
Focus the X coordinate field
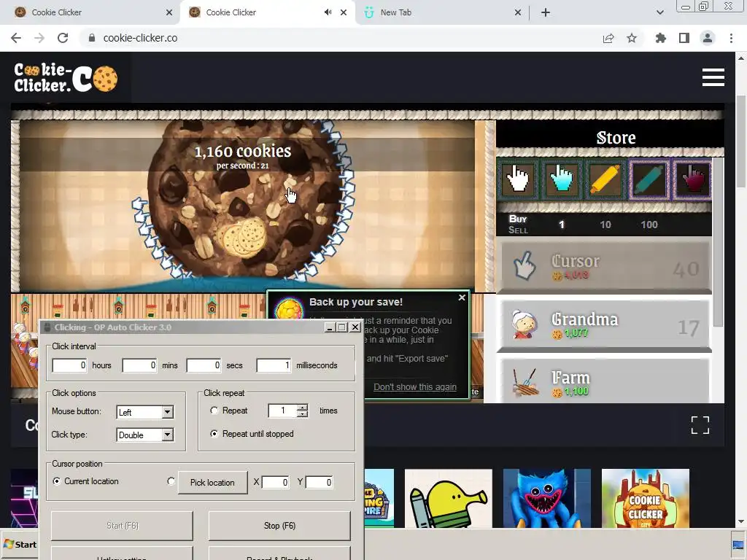click(275, 483)
